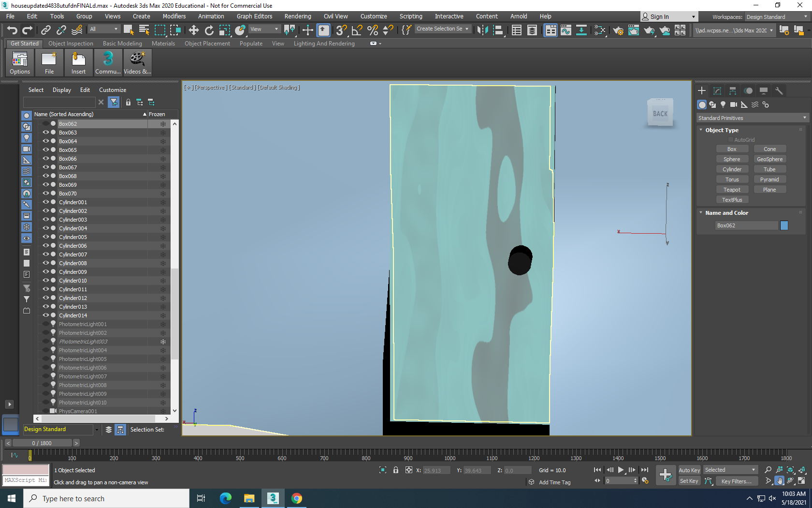This screenshot has height=508, width=812.
Task: Select the Cameras category icon
Action: tap(734, 105)
